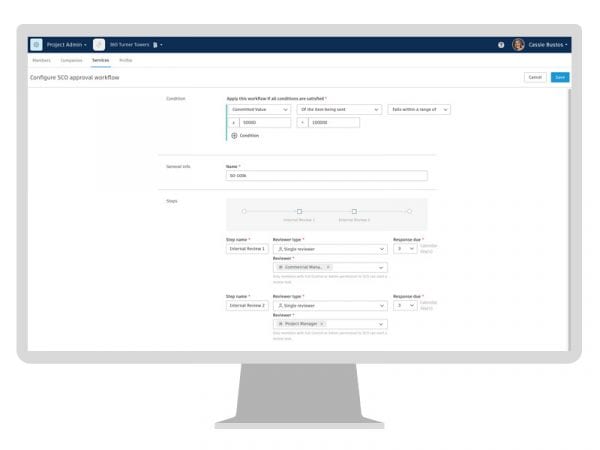
Task: Click the Step name field Internal Review 2
Action: coord(247,306)
